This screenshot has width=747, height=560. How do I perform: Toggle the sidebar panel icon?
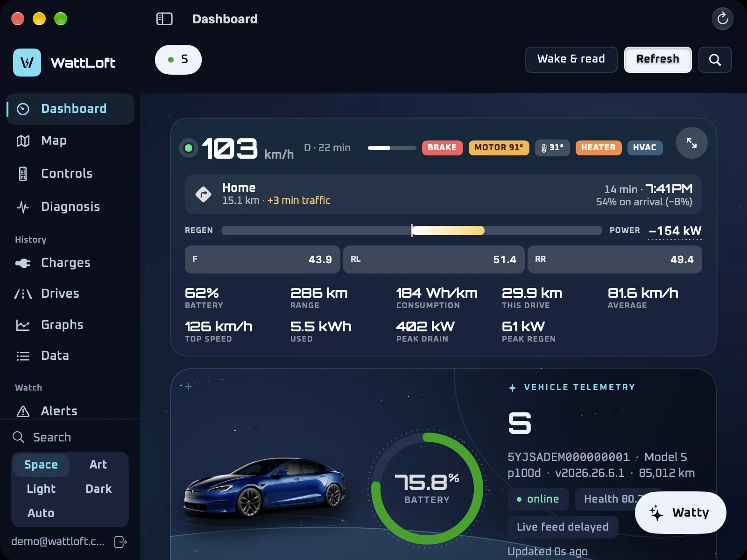[164, 19]
